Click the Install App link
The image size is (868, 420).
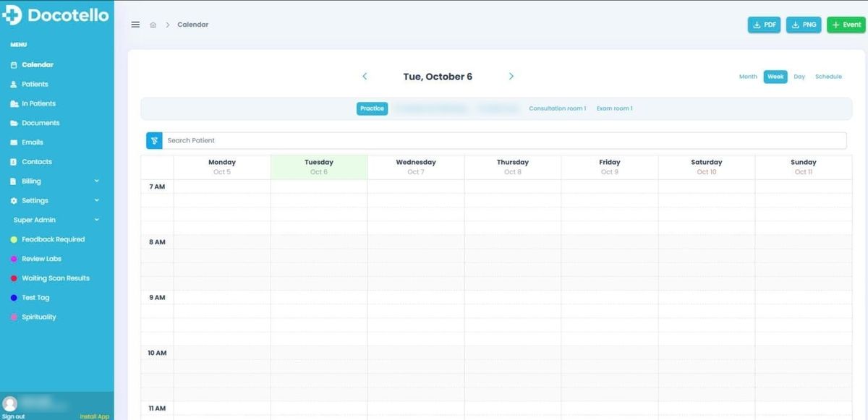tap(95, 417)
